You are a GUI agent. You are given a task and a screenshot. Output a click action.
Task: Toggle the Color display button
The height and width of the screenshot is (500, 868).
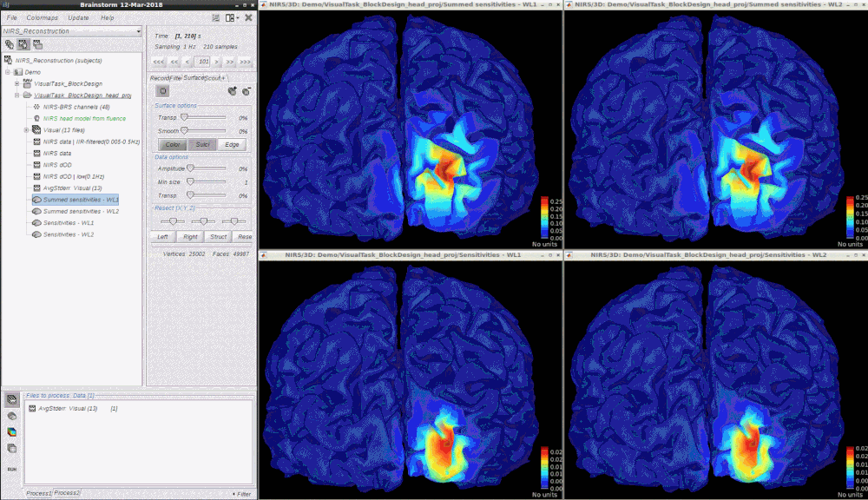pyautogui.click(x=172, y=145)
